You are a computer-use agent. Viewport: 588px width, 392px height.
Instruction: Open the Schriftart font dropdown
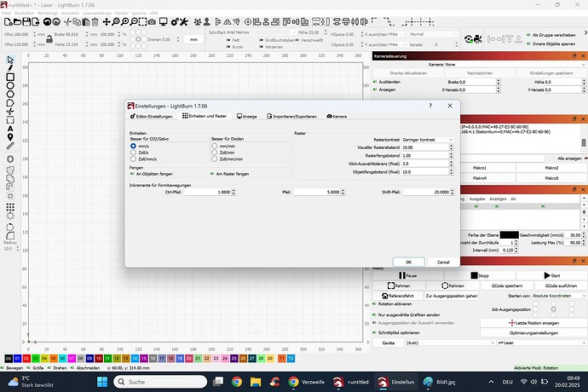tap(261, 32)
